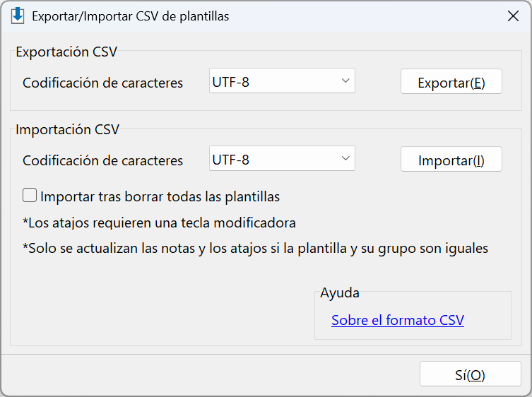Open the import character encoding combo box
Screen dimensions: 532x397
282,158
